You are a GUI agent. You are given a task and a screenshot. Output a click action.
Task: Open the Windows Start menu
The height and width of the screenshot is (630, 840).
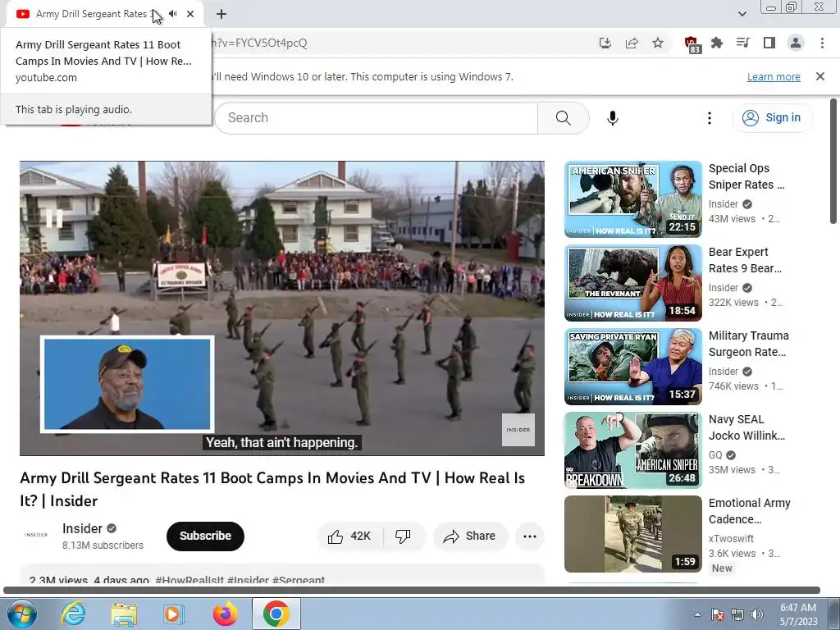click(x=22, y=614)
